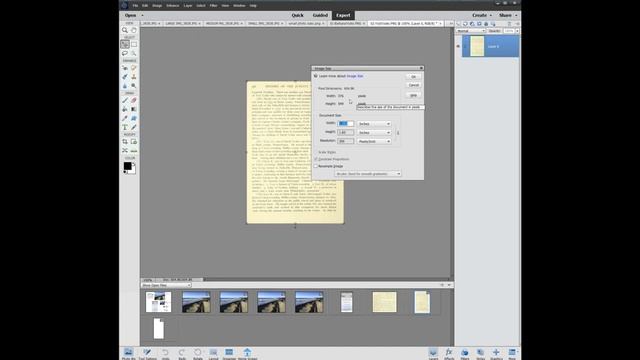Viewport: 640px width, 360px height.
Task: Open the Resolution units dropdown
Action: (x=374, y=141)
